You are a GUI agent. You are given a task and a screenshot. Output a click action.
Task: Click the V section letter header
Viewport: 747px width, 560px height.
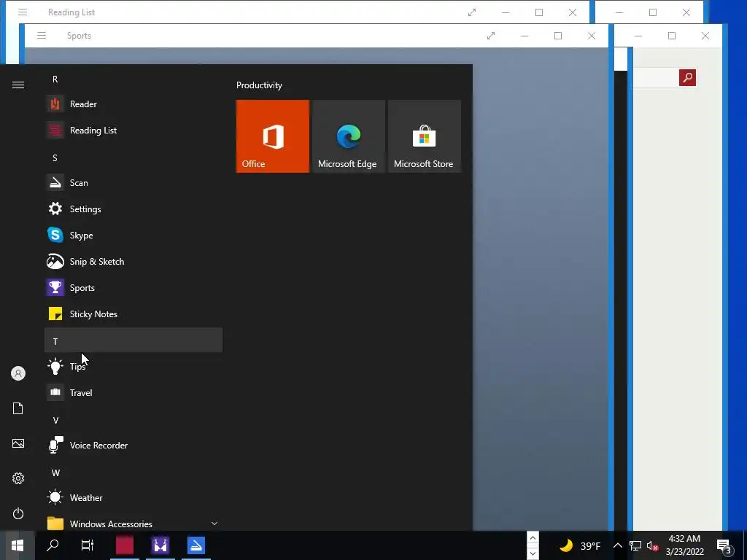(x=133, y=420)
